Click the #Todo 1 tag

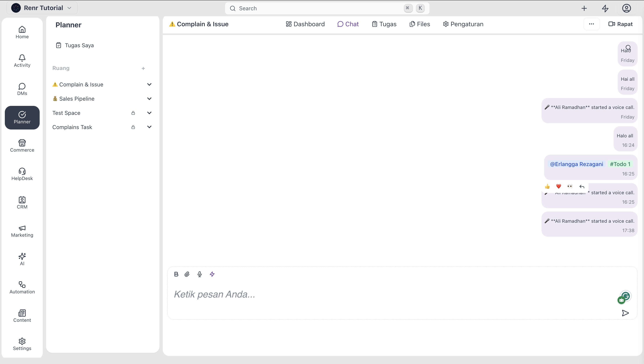(620, 164)
